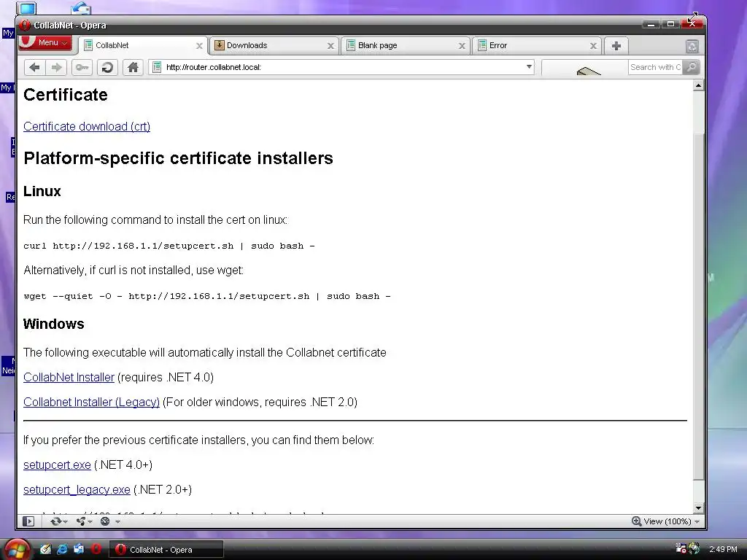Screen dimensions: 747x560
Task: Close the Error tab
Action: [593, 46]
